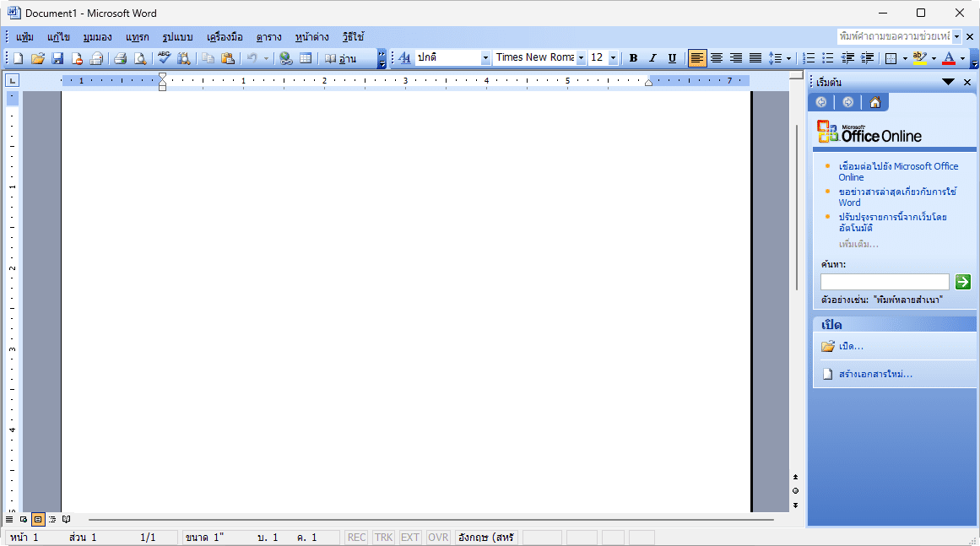Image resolution: width=980 pixels, height=546 pixels.
Task: Go back in the task pane
Action: (x=821, y=102)
